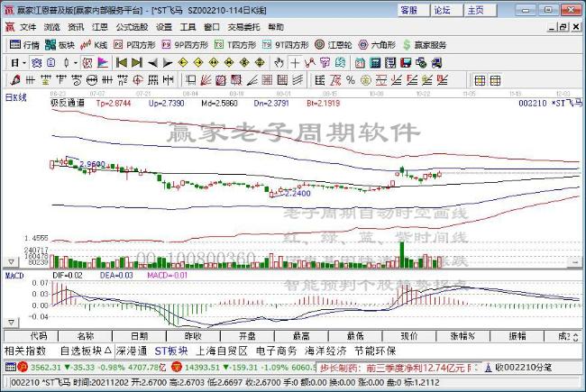
Task: Click the inner window restore button
Action: click(563, 27)
